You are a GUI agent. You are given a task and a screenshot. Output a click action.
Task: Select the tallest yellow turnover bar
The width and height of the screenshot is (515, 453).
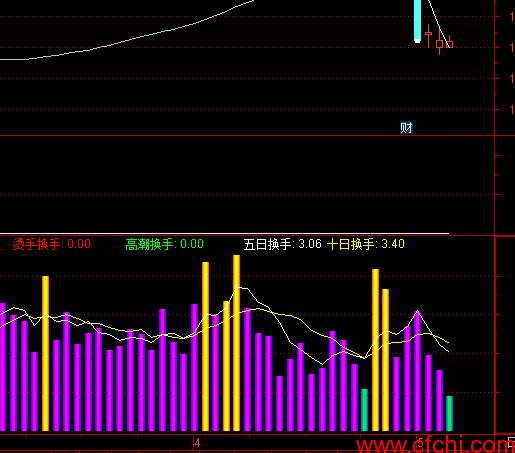pos(236,343)
